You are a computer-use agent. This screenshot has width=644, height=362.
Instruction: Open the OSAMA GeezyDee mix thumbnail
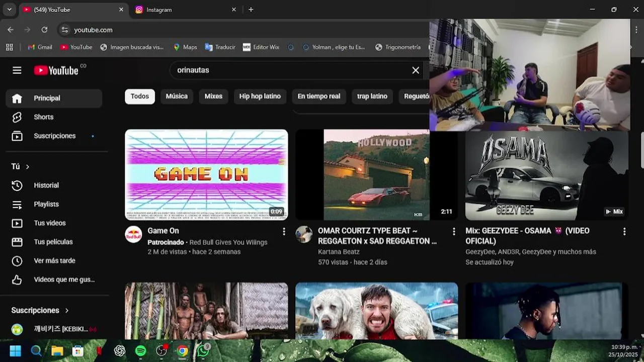coord(547,176)
